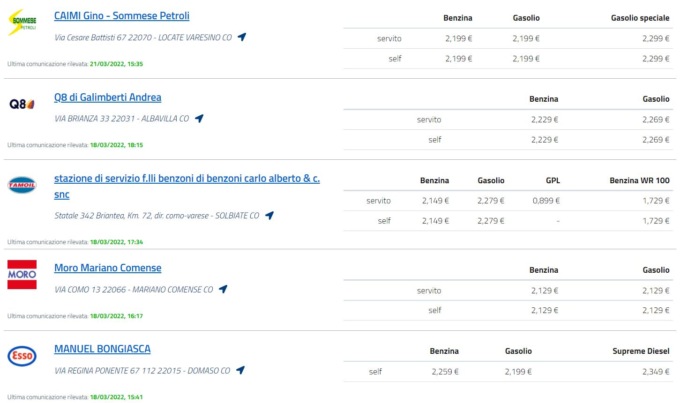Viewport: 680px width, 403px height.
Task: Click the Esso brand logo
Action: pos(22,356)
